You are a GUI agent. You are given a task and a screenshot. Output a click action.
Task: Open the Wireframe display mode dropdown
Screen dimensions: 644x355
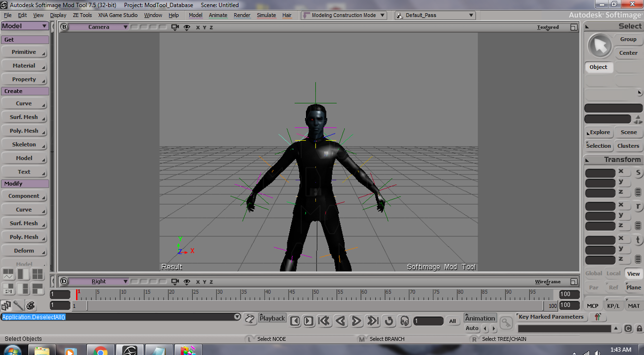pyautogui.click(x=548, y=282)
